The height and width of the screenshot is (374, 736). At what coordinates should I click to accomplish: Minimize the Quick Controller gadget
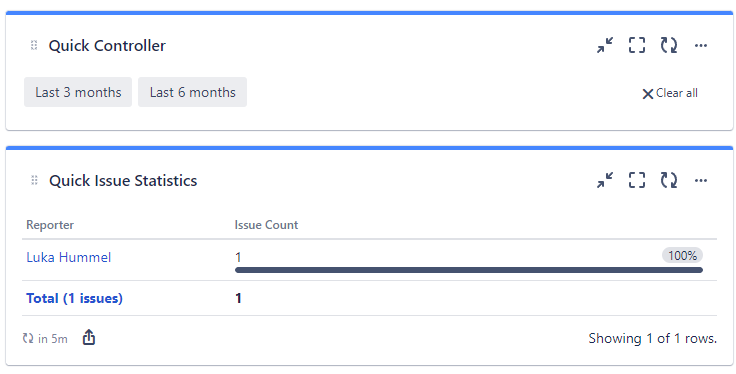(605, 46)
